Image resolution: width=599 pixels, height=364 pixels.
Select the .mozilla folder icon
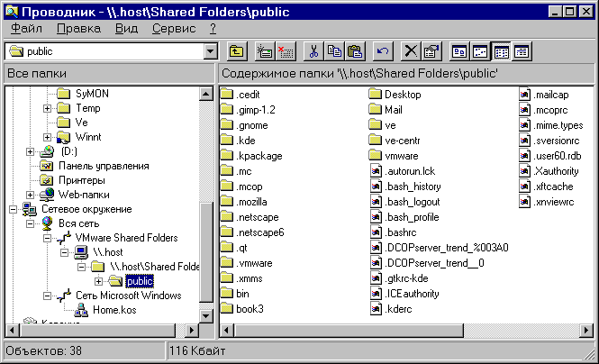(227, 201)
